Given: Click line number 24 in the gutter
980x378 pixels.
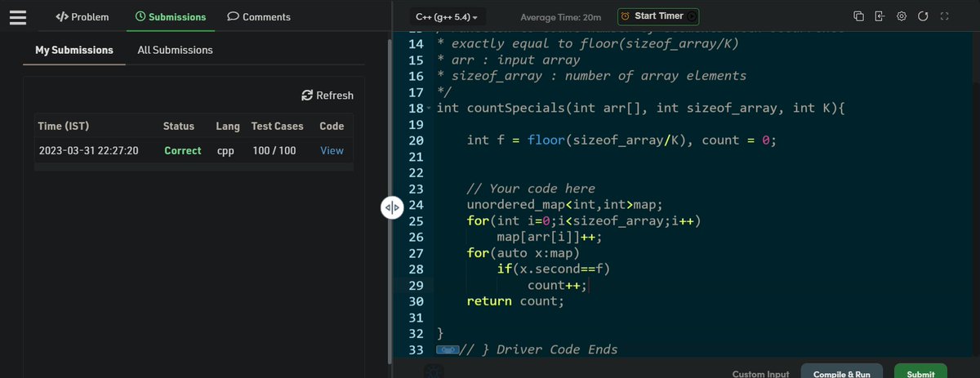Looking at the screenshot, I should pos(416,205).
